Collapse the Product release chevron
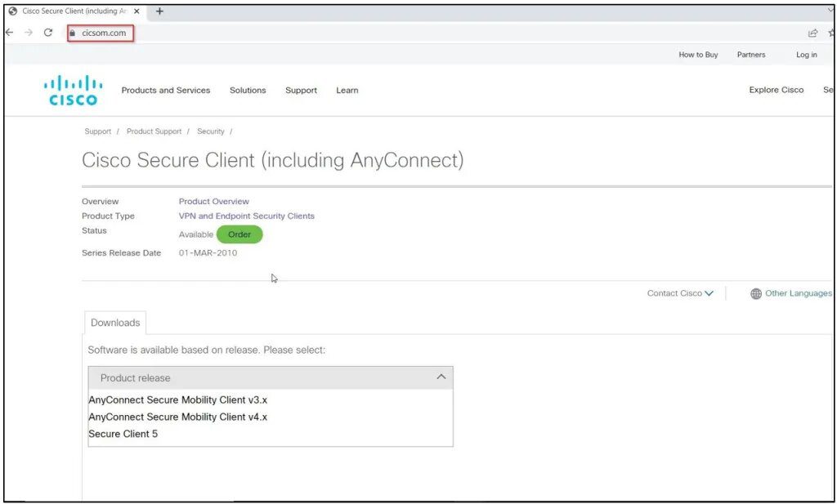 441,377
